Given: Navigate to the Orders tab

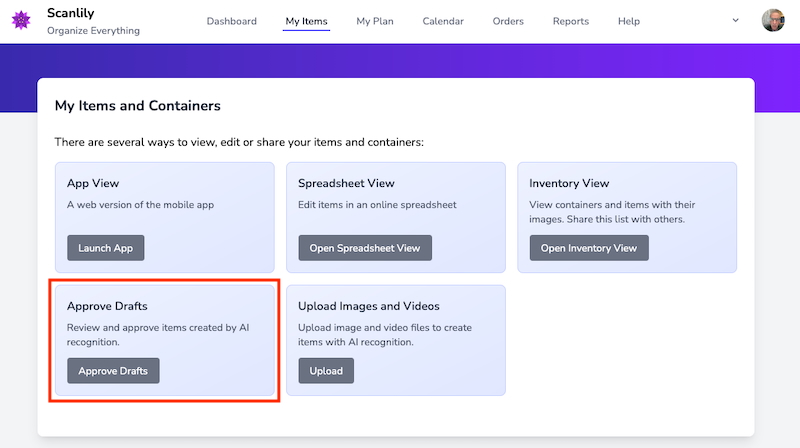Looking at the screenshot, I should 508,21.
